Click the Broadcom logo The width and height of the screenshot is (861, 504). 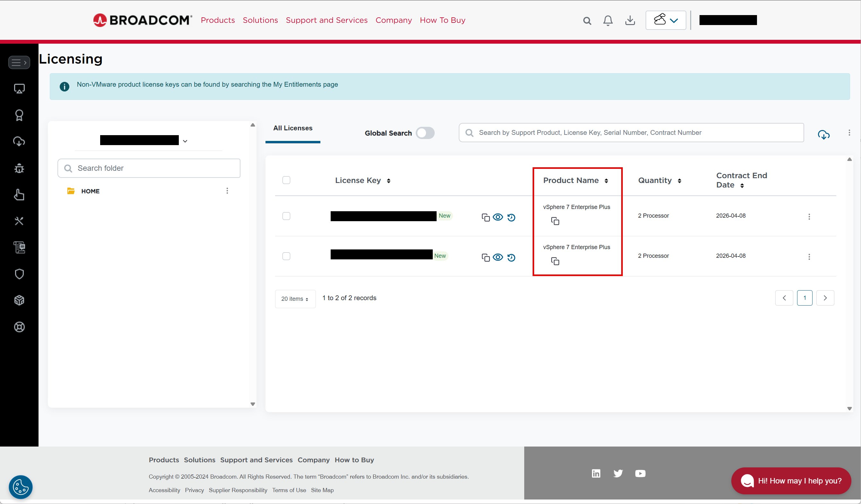[x=143, y=20]
